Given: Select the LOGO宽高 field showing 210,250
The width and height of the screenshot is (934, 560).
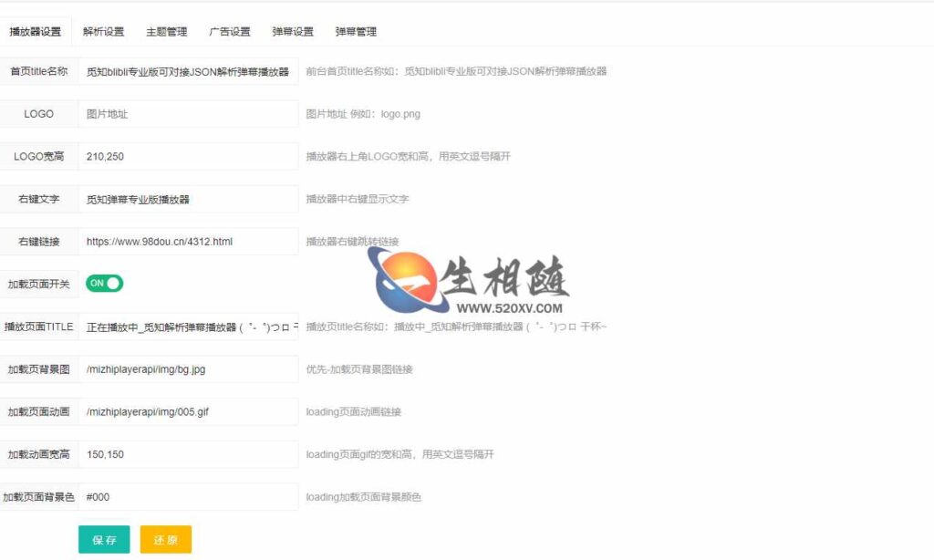Looking at the screenshot, I should (187, 156).
